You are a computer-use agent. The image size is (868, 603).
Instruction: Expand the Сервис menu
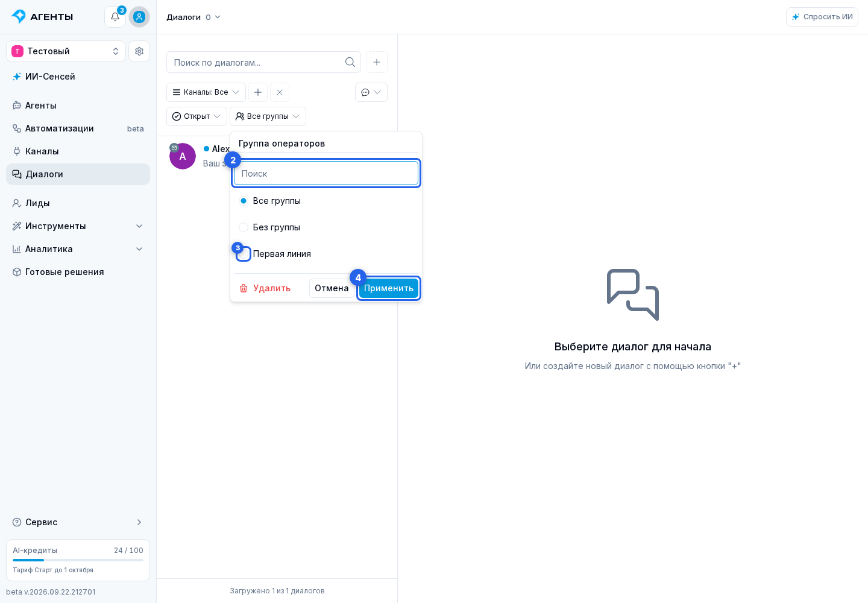click(78, 522)
